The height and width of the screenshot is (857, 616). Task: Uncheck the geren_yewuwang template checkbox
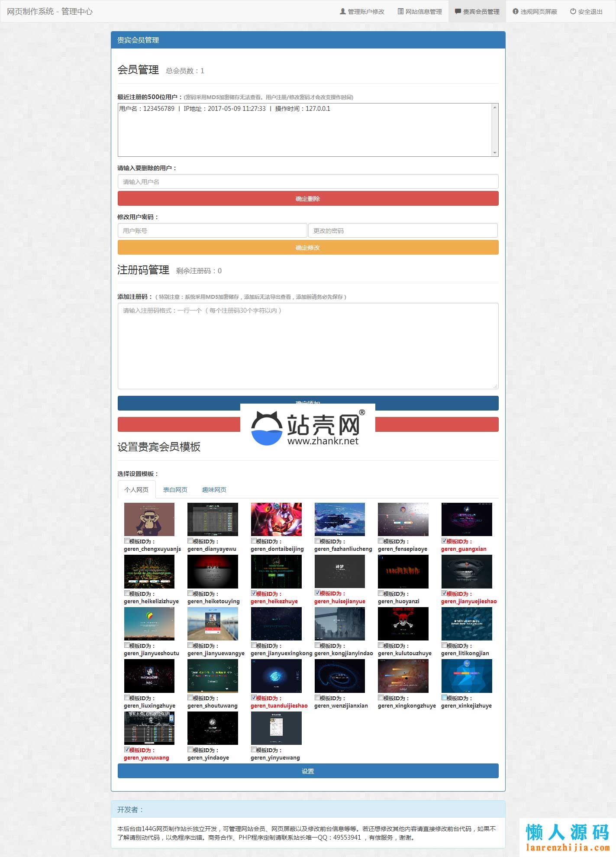pyautogui.click(x=127, y=750)
